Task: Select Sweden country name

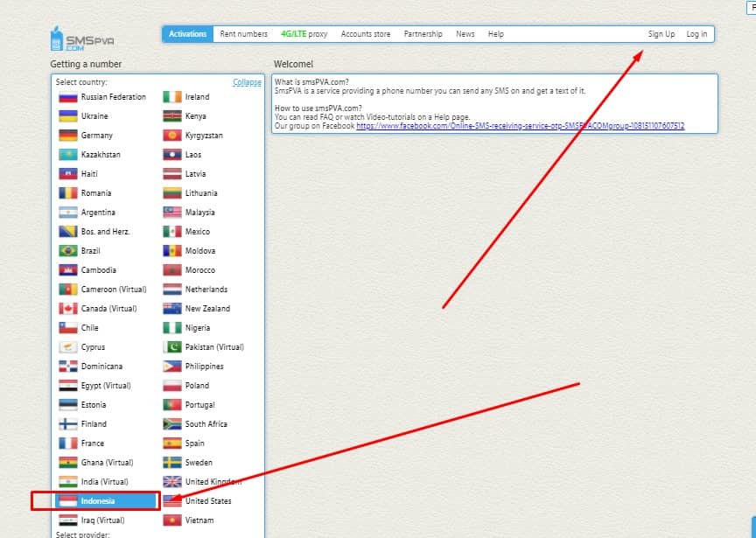Action: pyautogui.click(x=199, y=463)
